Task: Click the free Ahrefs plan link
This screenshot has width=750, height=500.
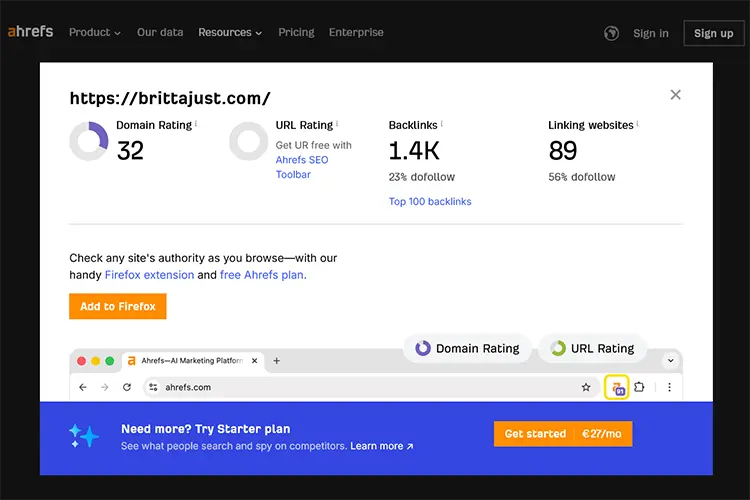Action: point(263,275)
